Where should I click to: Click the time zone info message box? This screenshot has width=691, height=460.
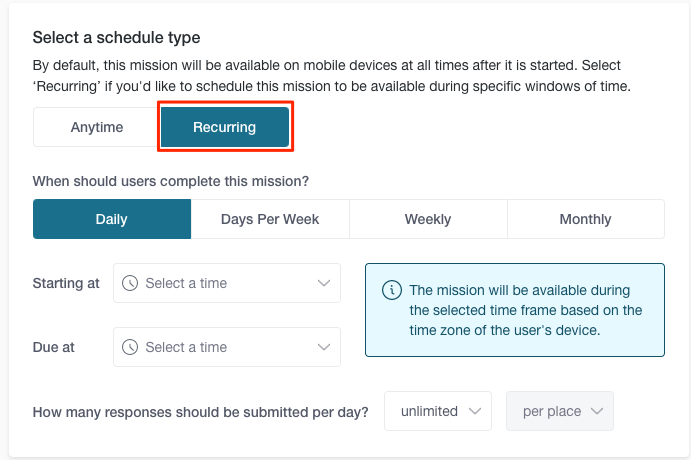pos(515,310)
